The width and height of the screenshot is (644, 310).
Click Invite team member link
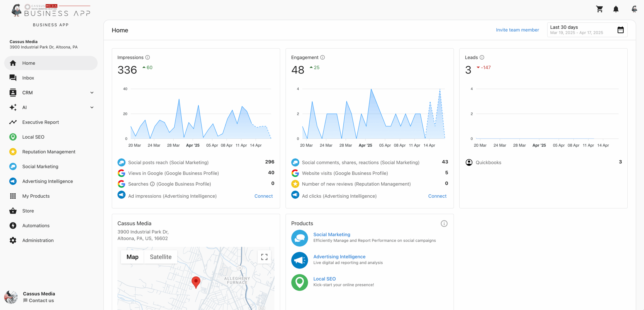(x=517, y=30)
